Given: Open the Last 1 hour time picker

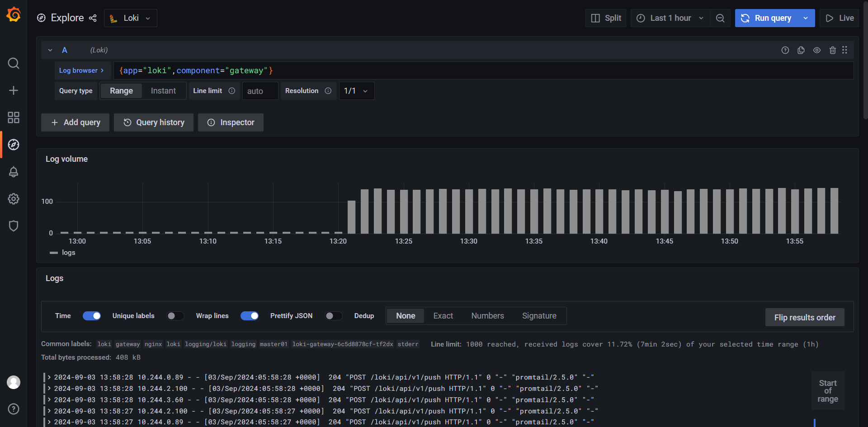Looking at the screenshot, I should point(670,18).
